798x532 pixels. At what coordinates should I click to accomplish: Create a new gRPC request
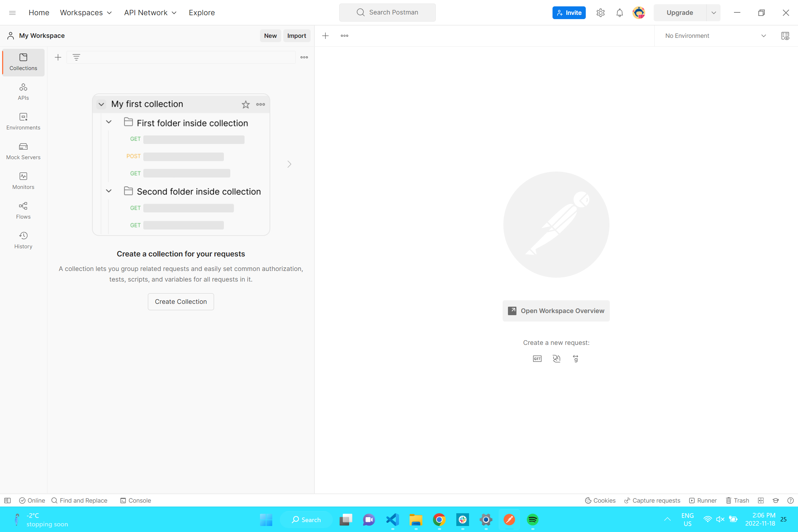[576, 358]
